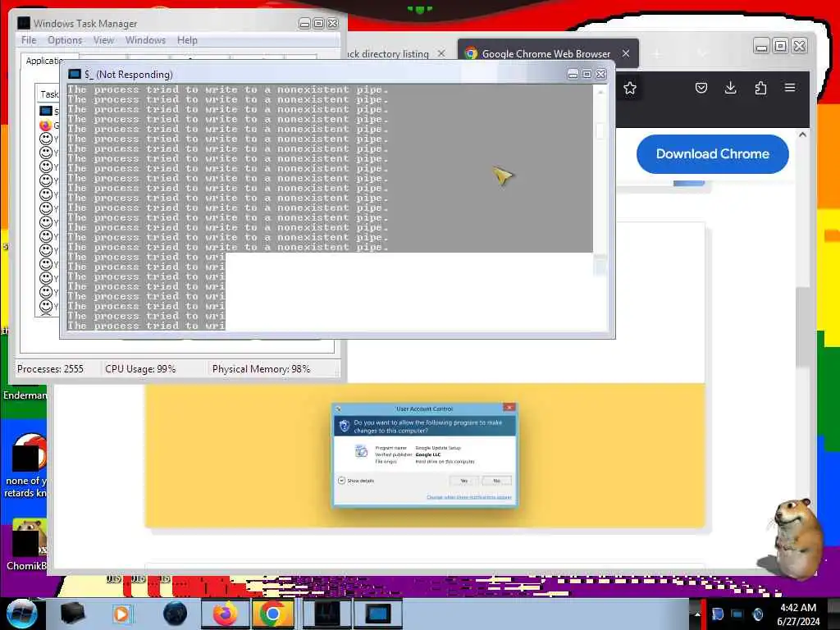
Task: Open the tray icon next to the clock
Action: point(757,614)
